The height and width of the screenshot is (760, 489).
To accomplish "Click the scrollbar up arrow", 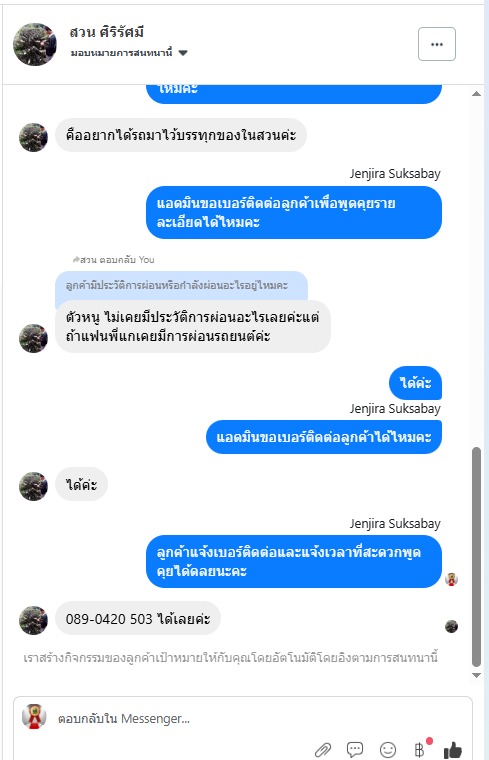I will tap(476, 94).
